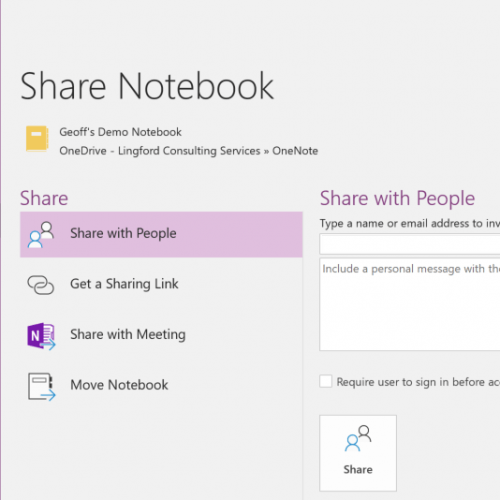Choose Share with Meeting option
The image size is (500, 500).
tap(161, 335)
